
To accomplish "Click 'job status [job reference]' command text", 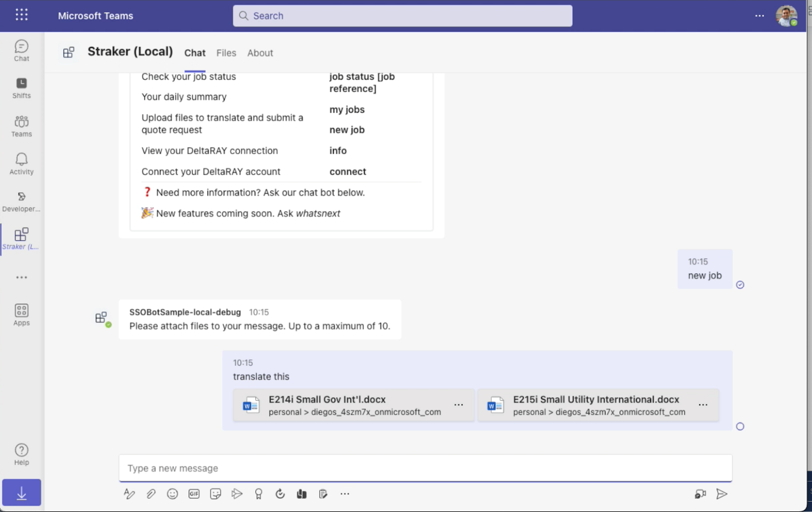I will click(x=362, y=83).
